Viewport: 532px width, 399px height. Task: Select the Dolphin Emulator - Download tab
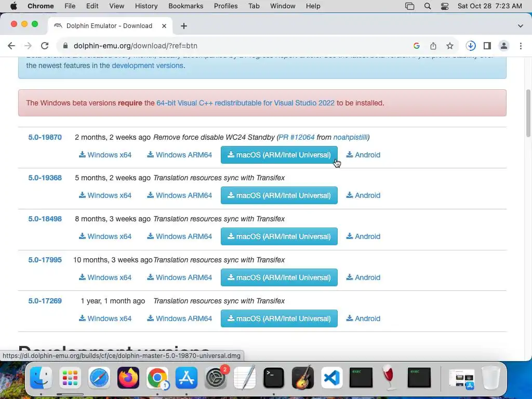[109, 26]
